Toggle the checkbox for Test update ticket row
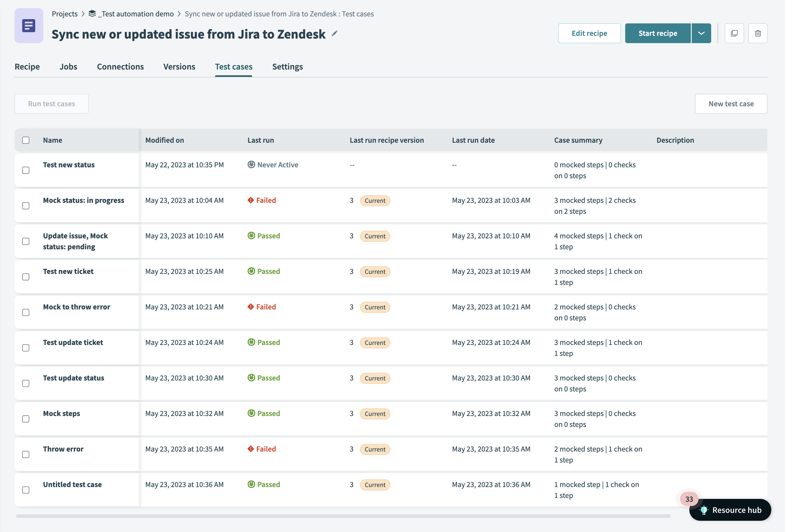 pos(26,347)
